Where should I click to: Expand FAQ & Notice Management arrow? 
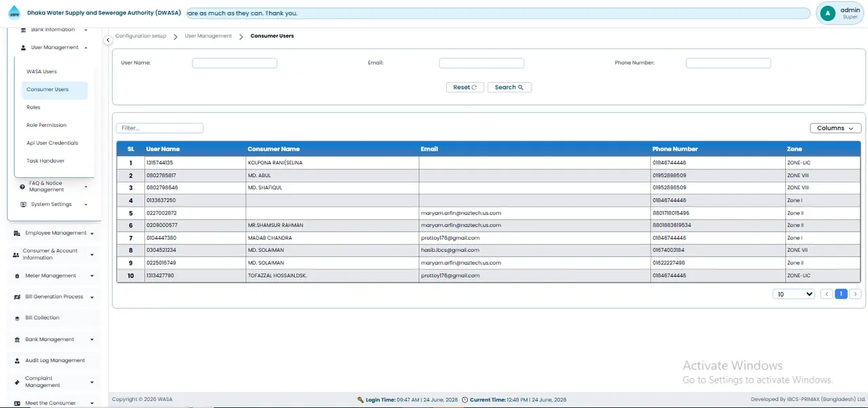[86, 187]
